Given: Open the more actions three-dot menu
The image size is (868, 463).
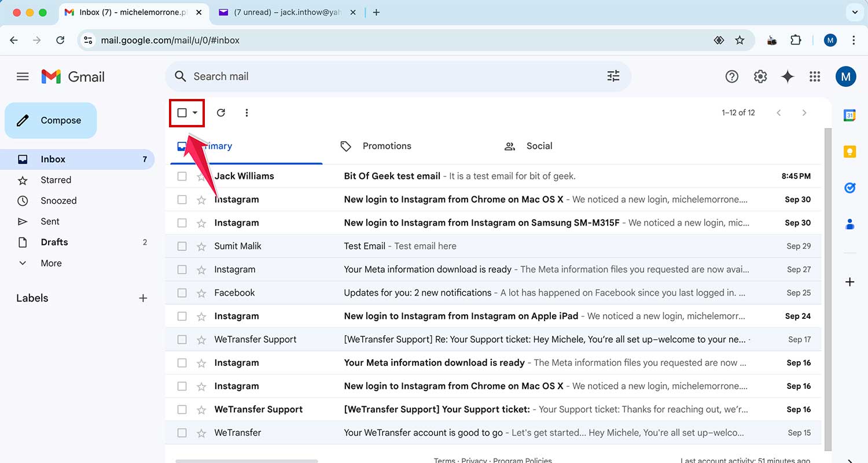Looking at the screenshot, I should click(x=247, y=112).
